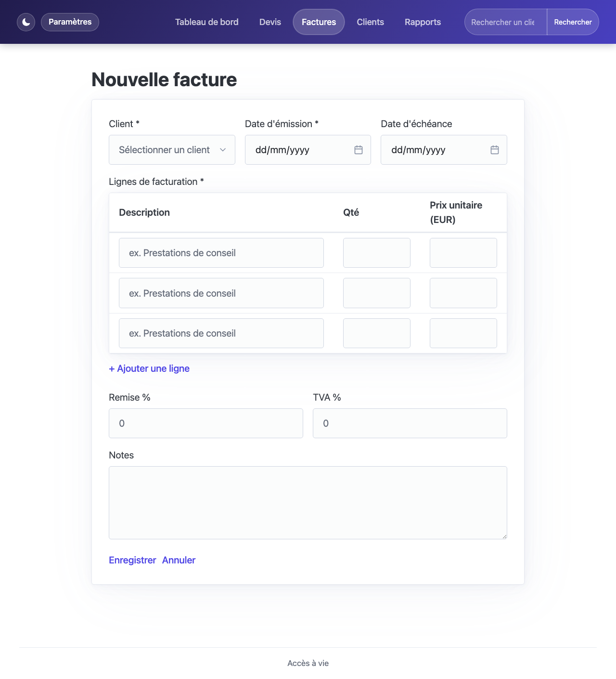This screenshot has height=679, width=616.
Task: Click the Nouvelle facture heading
Action: (164, 79)
